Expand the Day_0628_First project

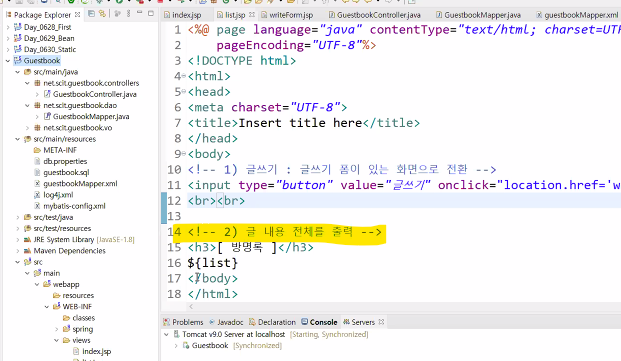8,27
